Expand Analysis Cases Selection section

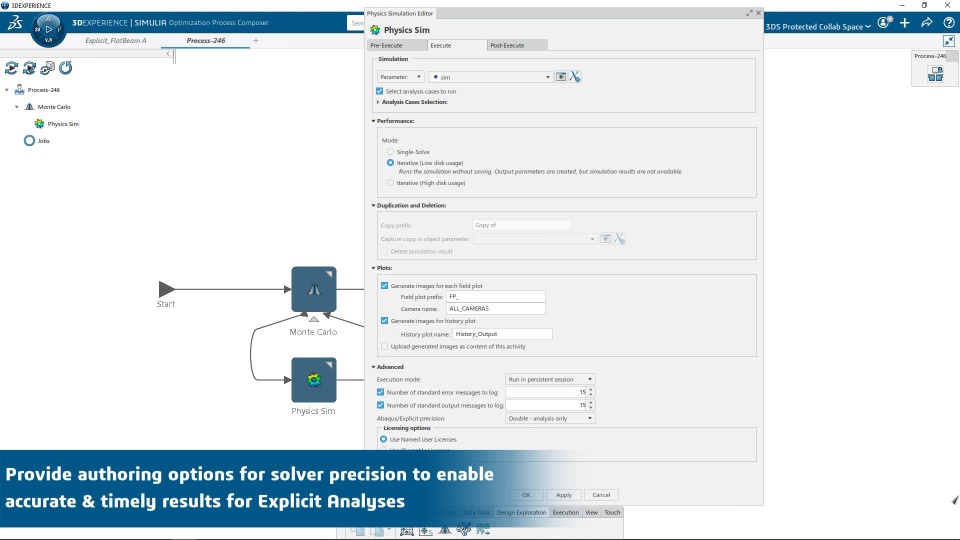[x=378, y=102]
